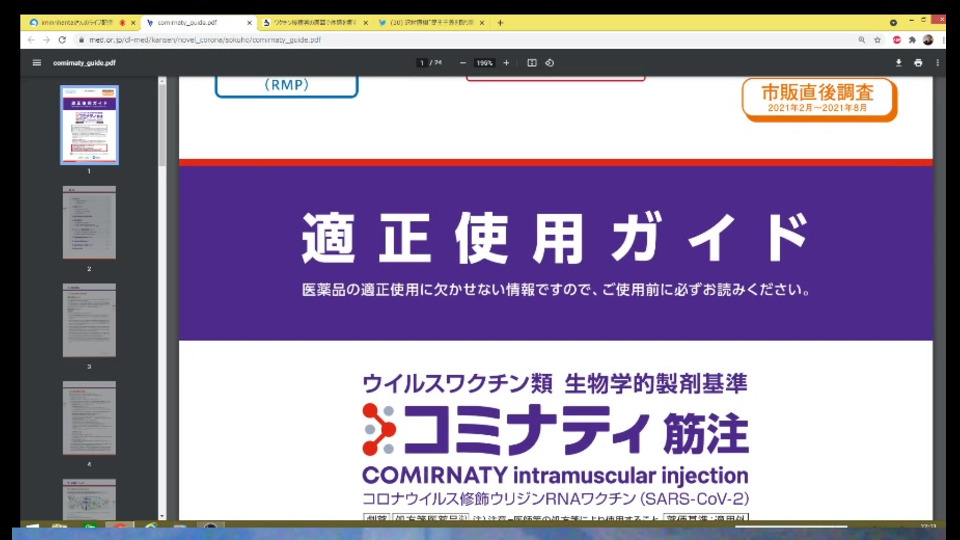Click the zoom percentage field 196%
This screenshot has height=540, width=960.
pyautogui.click(x=484, y=62)
